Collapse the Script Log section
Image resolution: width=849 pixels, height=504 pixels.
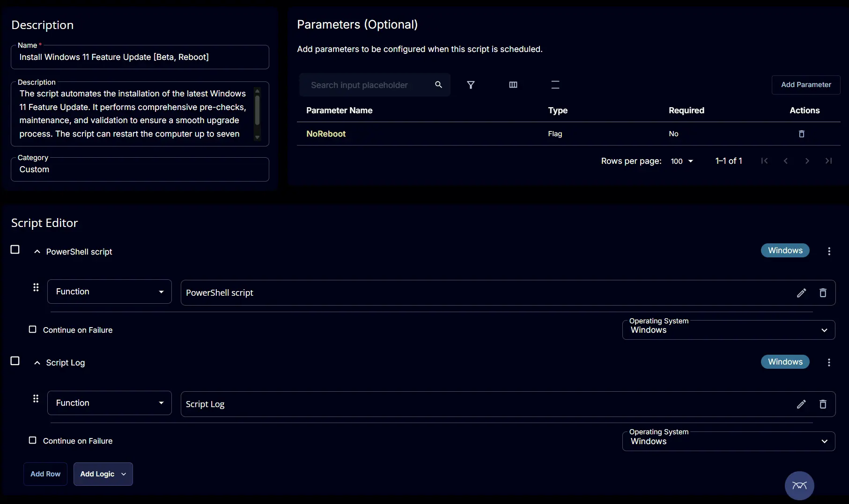tap(37, 363)
